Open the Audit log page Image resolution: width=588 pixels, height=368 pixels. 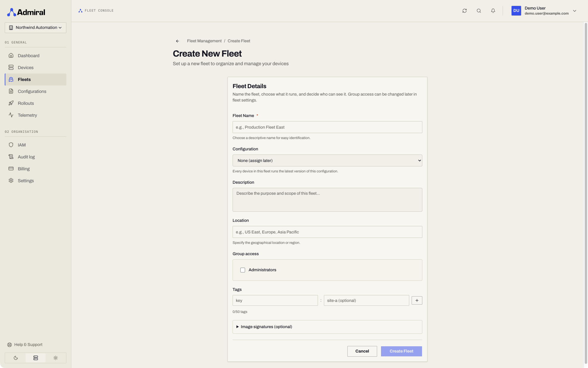[x=36, y=157]
